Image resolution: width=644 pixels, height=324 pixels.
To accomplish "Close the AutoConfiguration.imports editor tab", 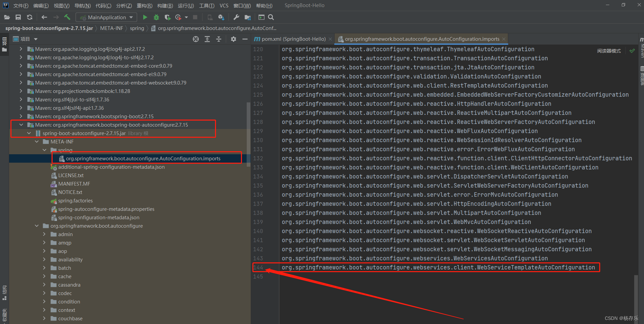I will [504, 39].
